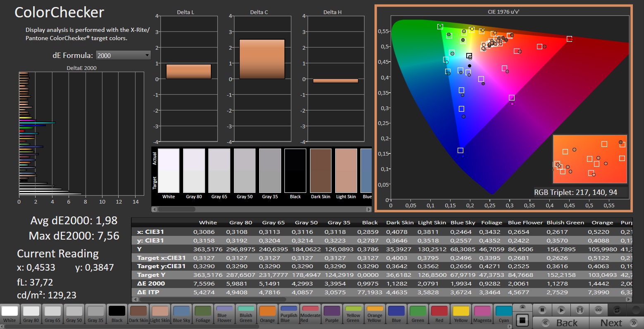Click the up-arrow above the pattern icon
The height and width of the screenshot is (329, 644).
coord(522,307)
